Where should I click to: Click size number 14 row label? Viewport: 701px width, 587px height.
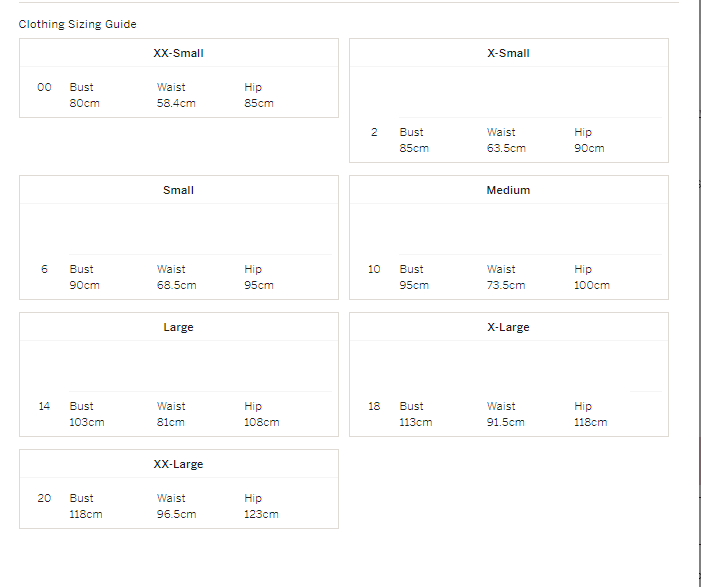coord(44,406)
